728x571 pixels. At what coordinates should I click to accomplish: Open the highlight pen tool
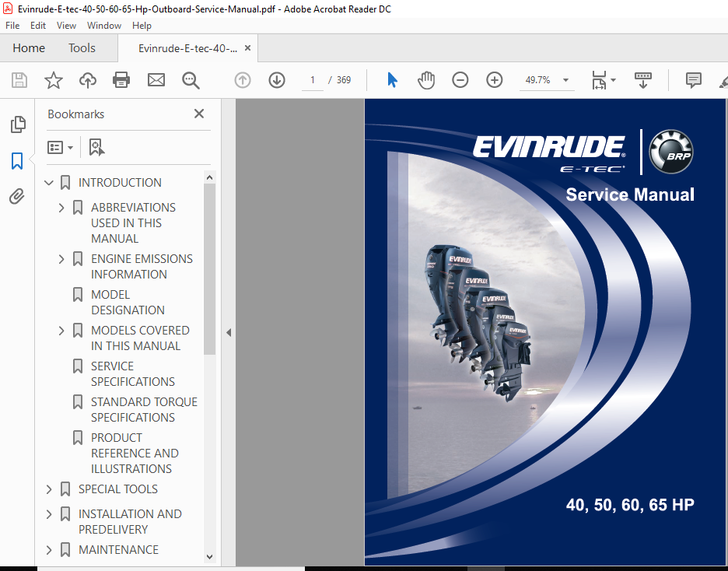(723, 82)
